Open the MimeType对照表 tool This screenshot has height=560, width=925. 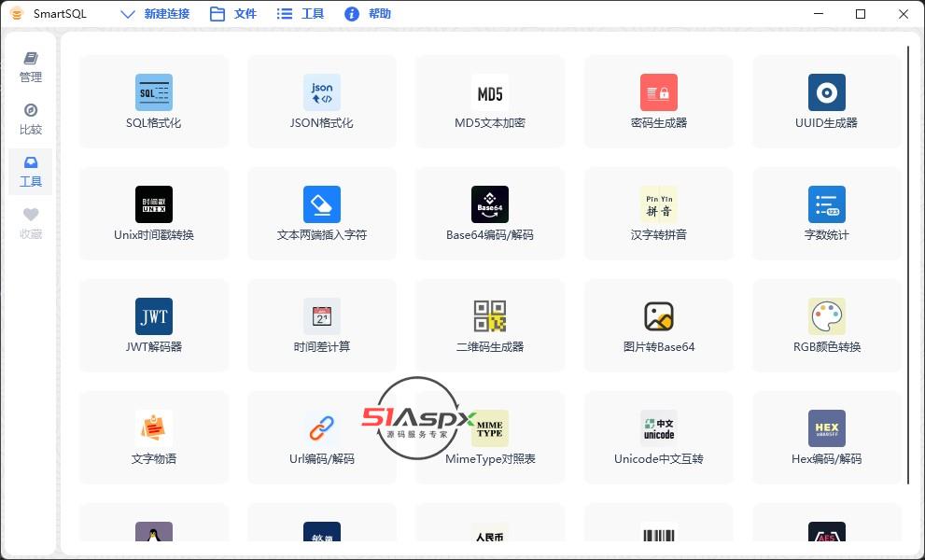tap(490, 437)
